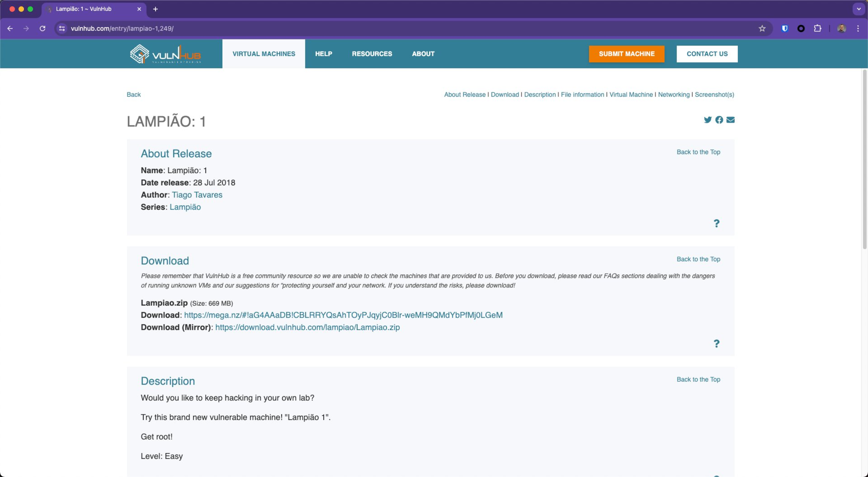The height and width of the screenshot is (477, 868).
Task: Open author Tiago Tavares link
Action: click(197, 195)
